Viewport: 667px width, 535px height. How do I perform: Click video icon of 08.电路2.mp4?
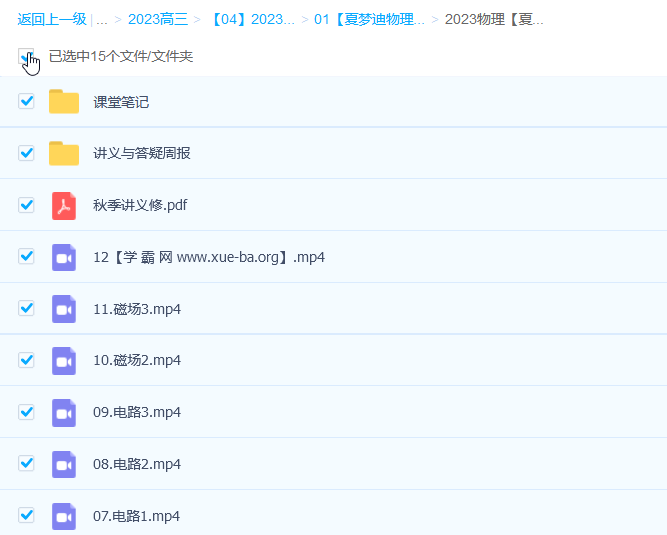[x=64, y=464]
